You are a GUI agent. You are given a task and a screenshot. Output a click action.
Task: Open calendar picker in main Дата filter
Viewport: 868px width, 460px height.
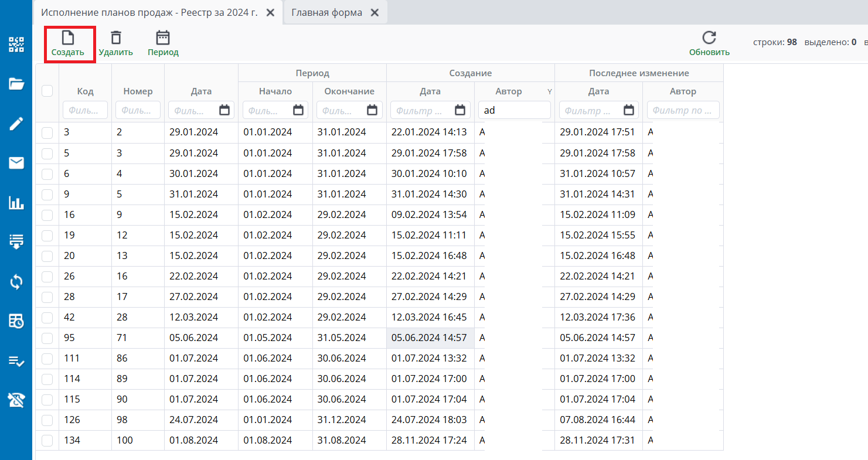coord(224,110)
